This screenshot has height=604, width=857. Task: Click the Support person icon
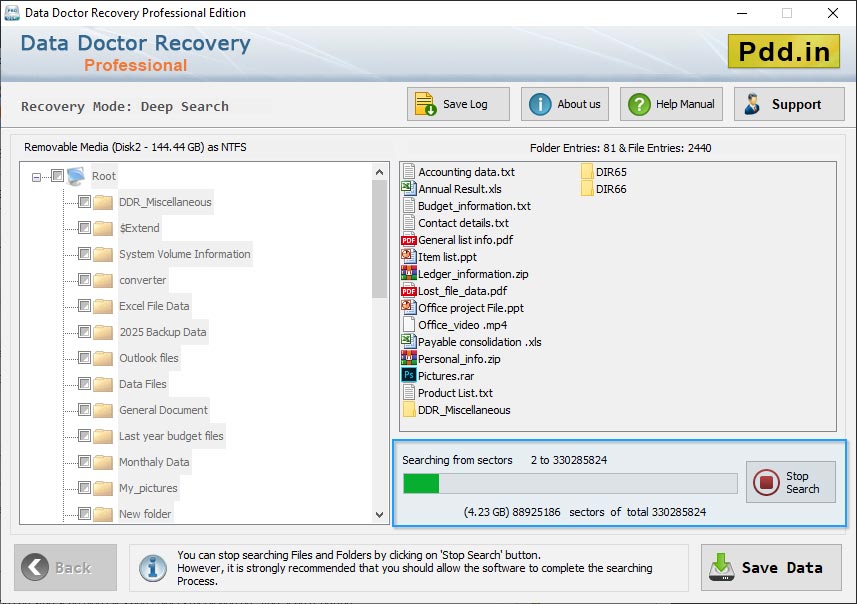tap(752, 104)
